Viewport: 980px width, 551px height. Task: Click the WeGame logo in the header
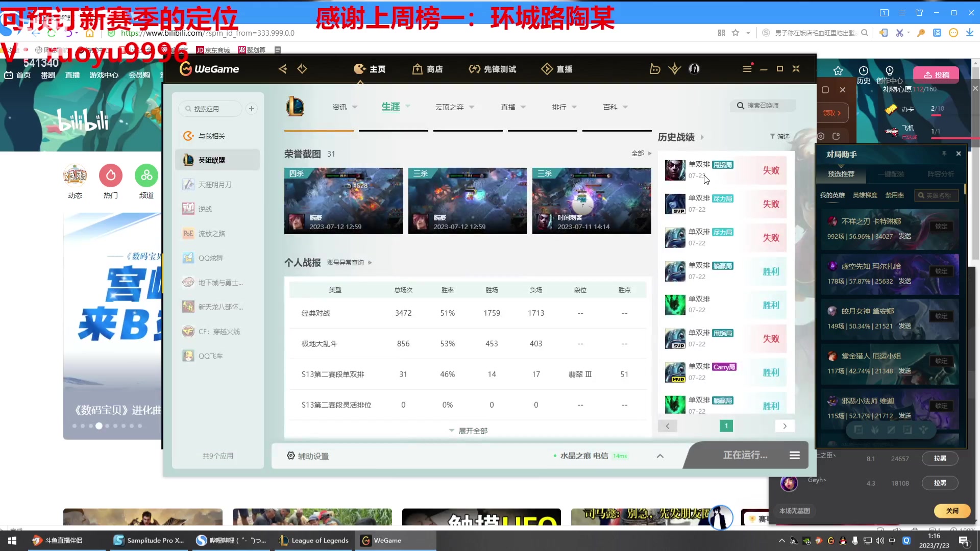tap(209, 69)
